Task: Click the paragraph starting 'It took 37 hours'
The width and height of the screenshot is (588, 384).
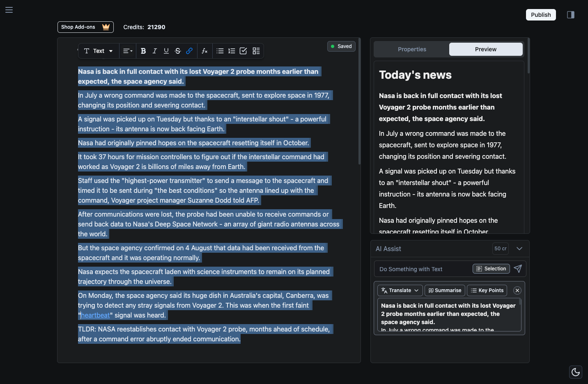Action: point(203,162)
